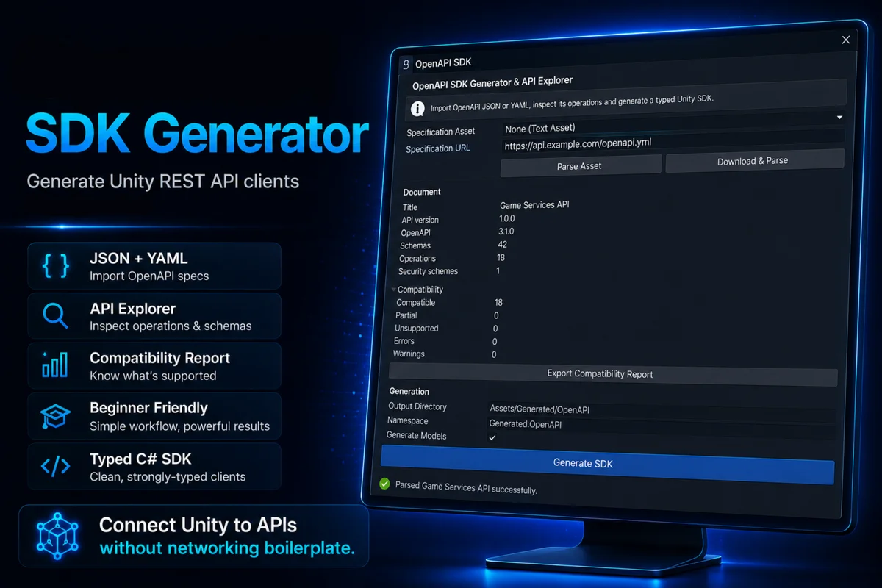Viewport: 882px width, 588px height.
Task: Click the 'Import OpenAPI specs' caption
Action: 149,276
